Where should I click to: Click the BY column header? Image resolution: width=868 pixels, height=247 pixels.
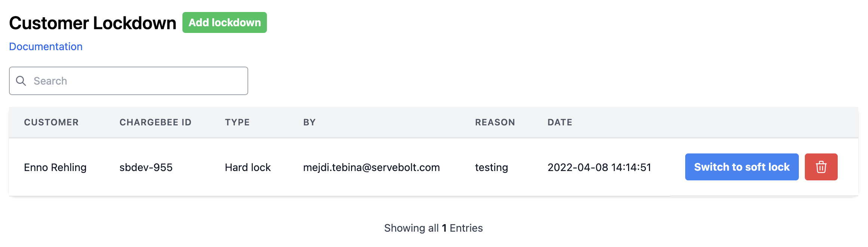point(309,122)
